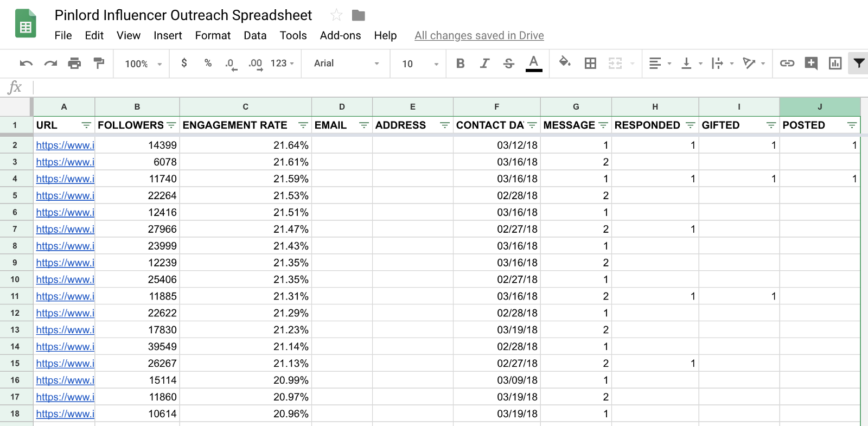Click the insert chart icon
868x426 pixels.
tap(835, 63)
